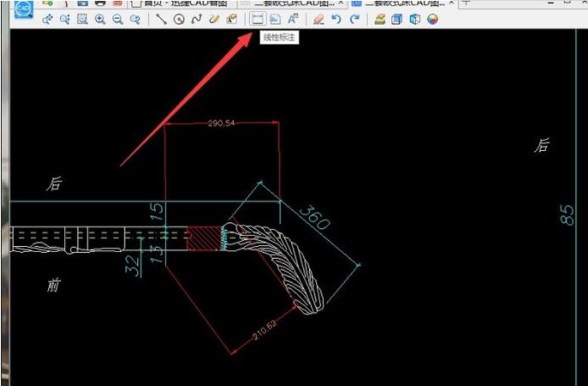Select the 360 dimension label

pos(314,217)
